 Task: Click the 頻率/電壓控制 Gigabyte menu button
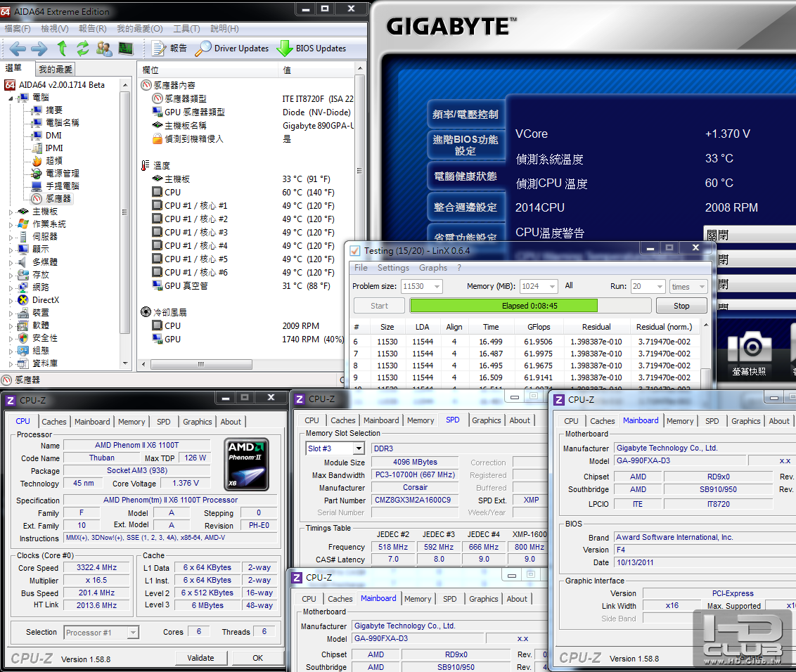click(466, 115)
